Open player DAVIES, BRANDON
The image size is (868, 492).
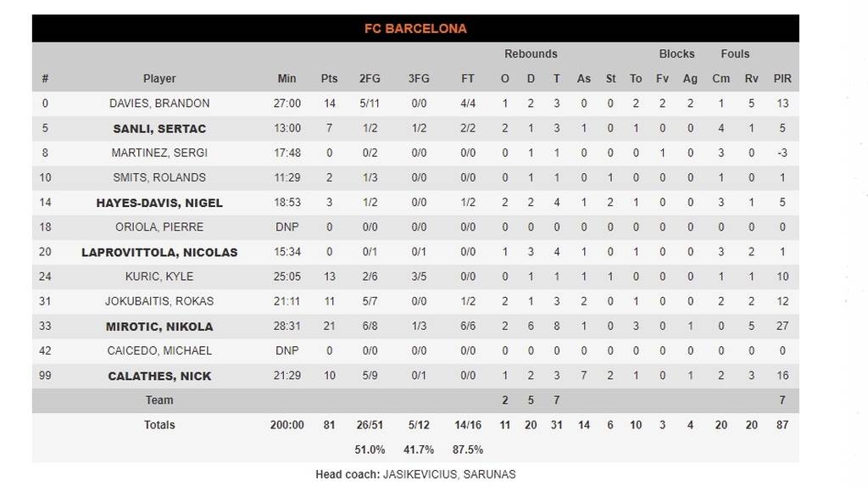[159, 103]
